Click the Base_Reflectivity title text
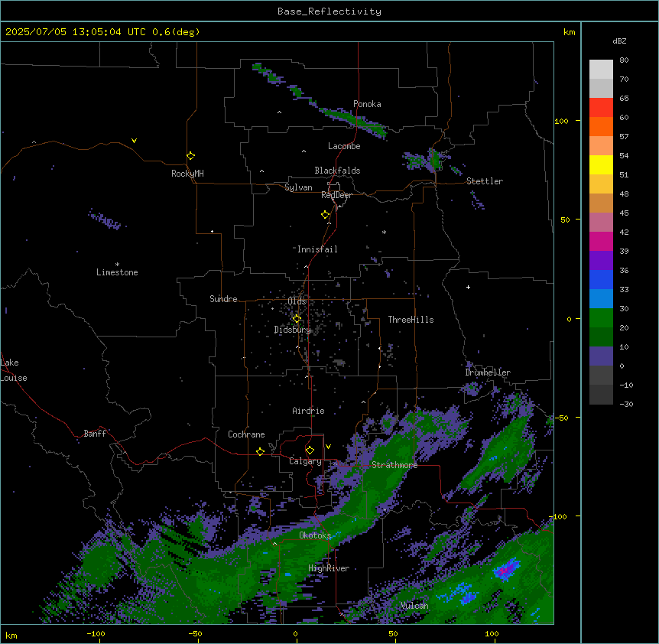Image resolution: width=659 pixels, height=644 pixels. pyautogui.click(x=329, y=11)
